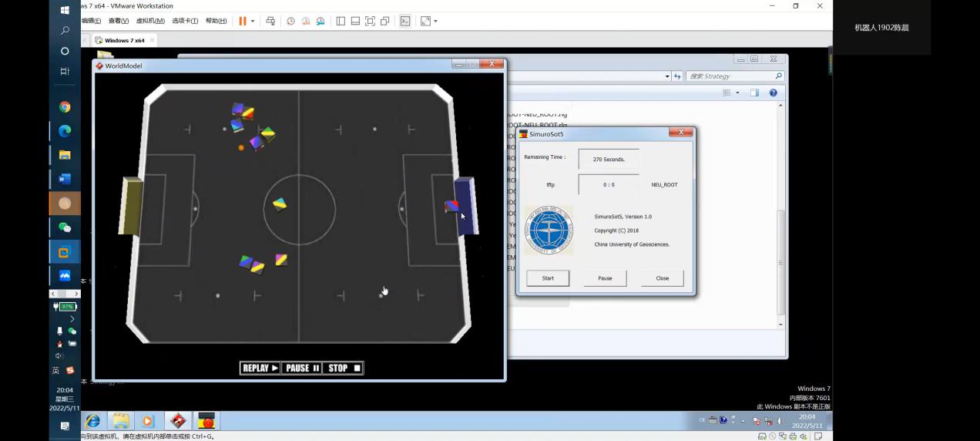Open Internet Explorer in Win7 taskbar
980x441 pixels.
pyautogui.click(x=92, y=421)
